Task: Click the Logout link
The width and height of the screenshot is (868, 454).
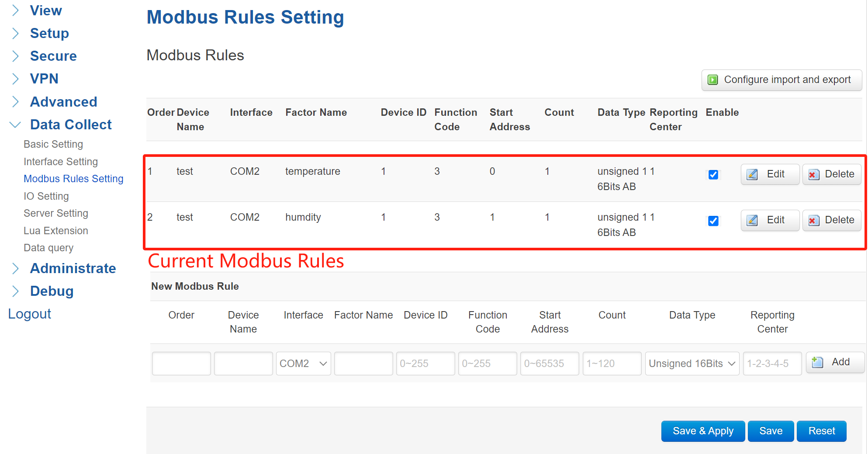Action: tap(30, 314)
